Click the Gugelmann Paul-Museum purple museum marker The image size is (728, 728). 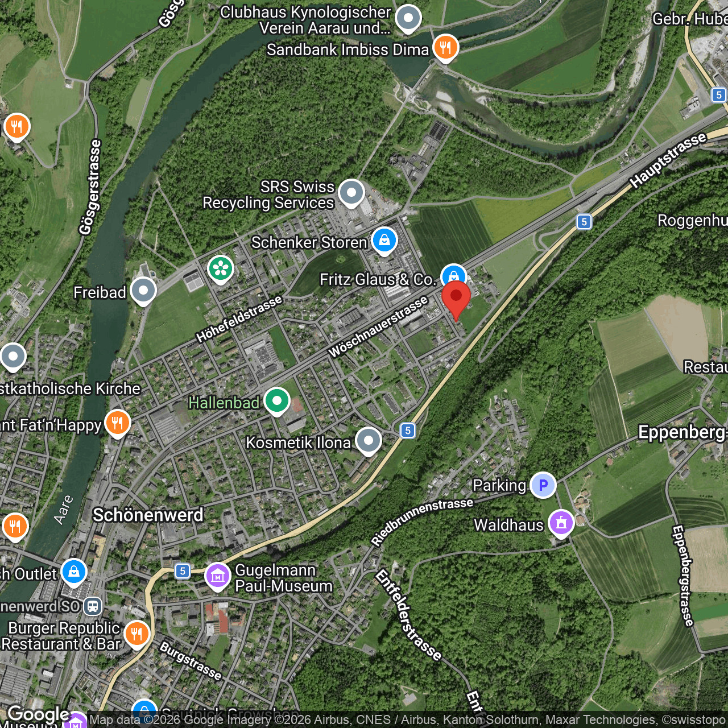(x=218, y=577)
